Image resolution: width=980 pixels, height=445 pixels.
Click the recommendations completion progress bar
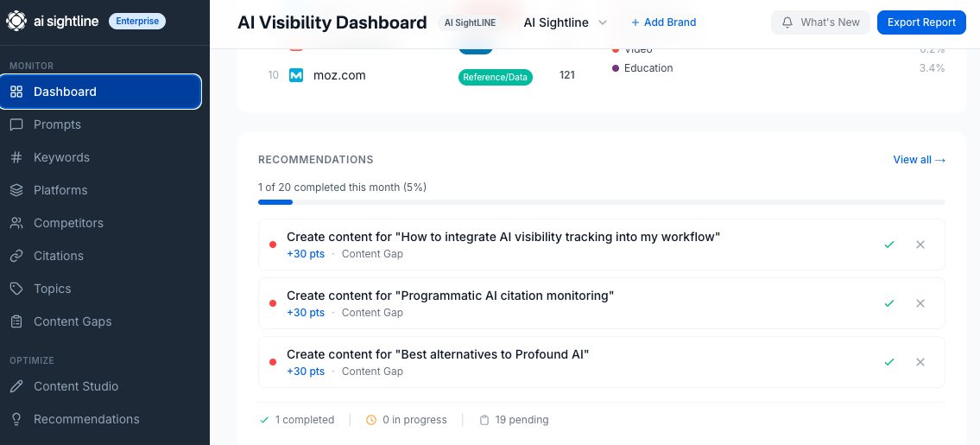[601, 202]
